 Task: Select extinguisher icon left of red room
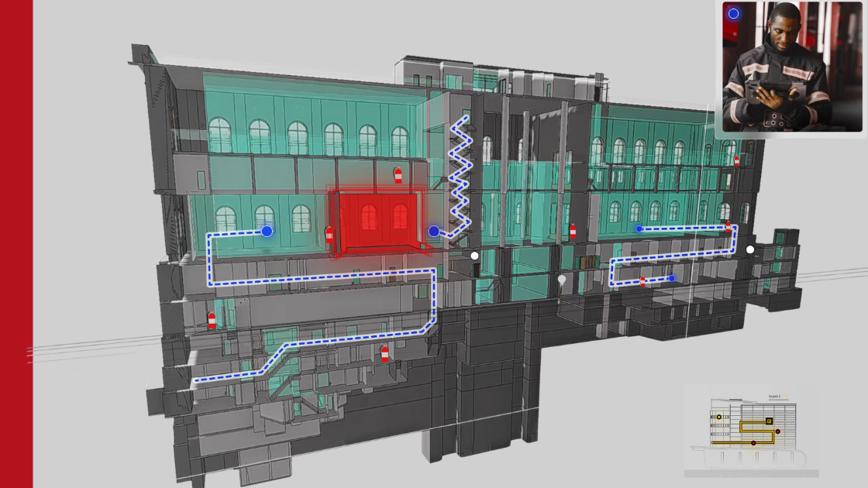(x=329, y=234)
